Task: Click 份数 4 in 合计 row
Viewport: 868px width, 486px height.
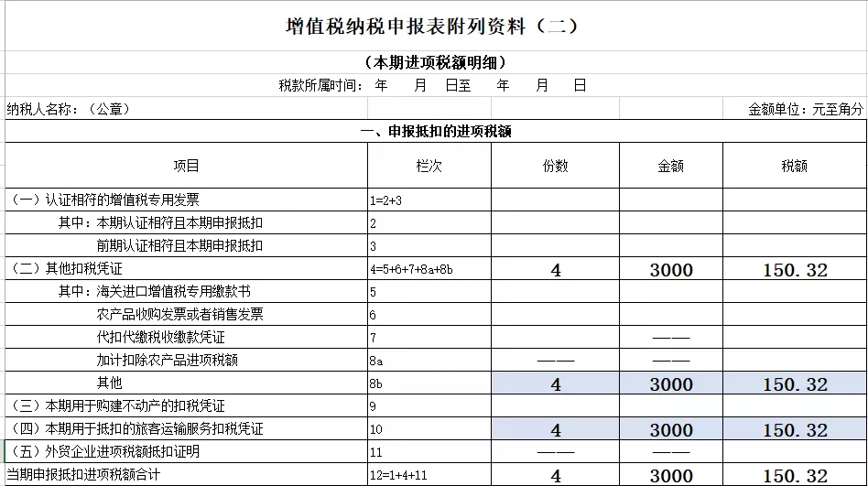Action: [555, 474]
